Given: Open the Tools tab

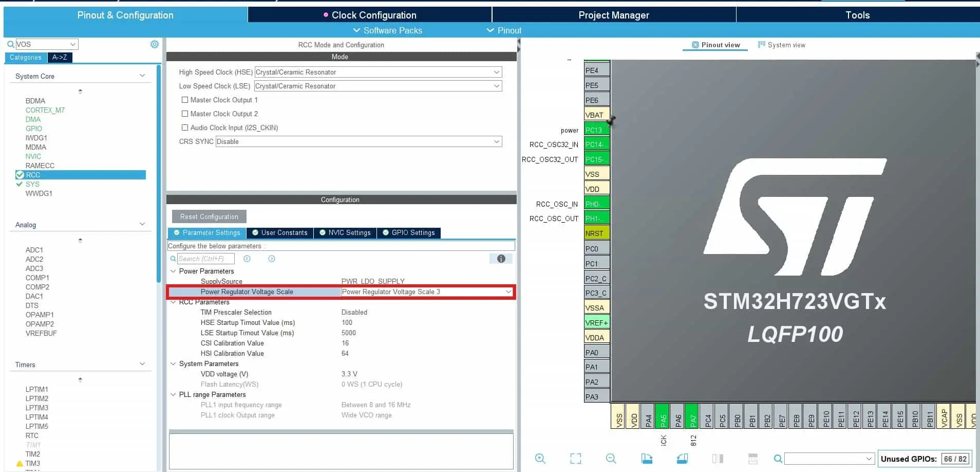Looking at the screenshot, I should (x=858, y=15).
